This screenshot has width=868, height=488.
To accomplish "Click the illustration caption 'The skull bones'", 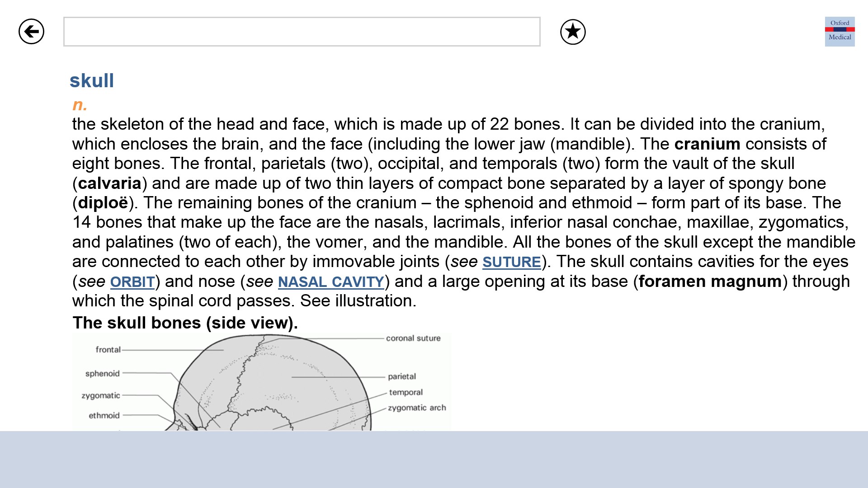I will coord(185,323).
